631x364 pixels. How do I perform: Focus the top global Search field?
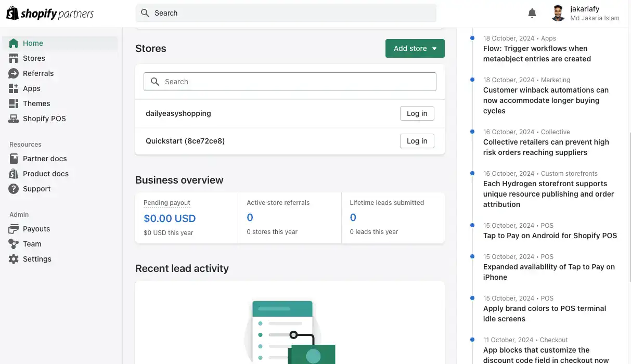tap(286, 13)
